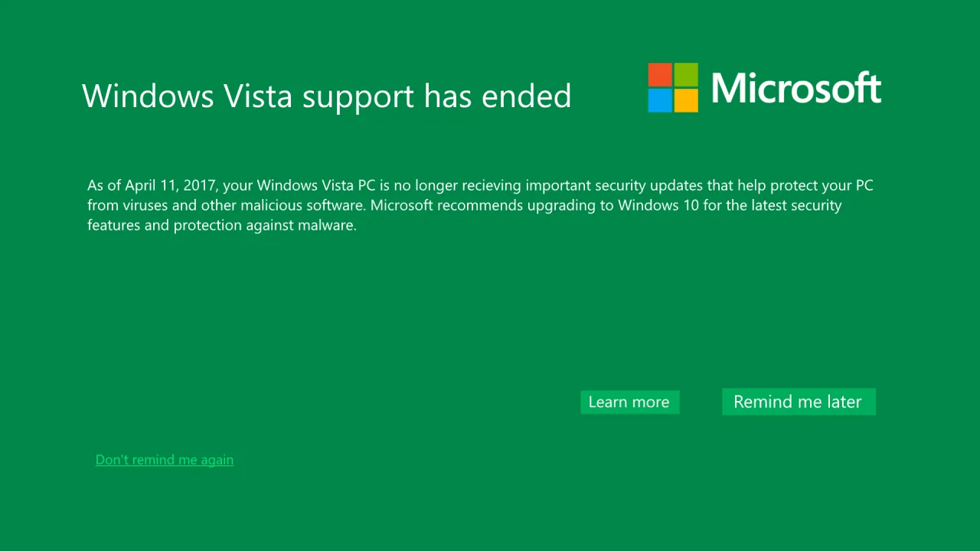
Task: Click the four-square Microsoft logo grid
Action: tap(672, 88)
